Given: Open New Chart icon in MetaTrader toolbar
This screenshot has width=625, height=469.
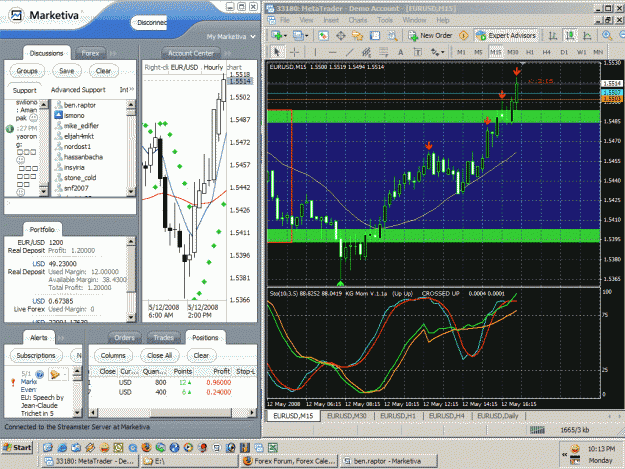Looking at the screenshot, I should [279, 35].
